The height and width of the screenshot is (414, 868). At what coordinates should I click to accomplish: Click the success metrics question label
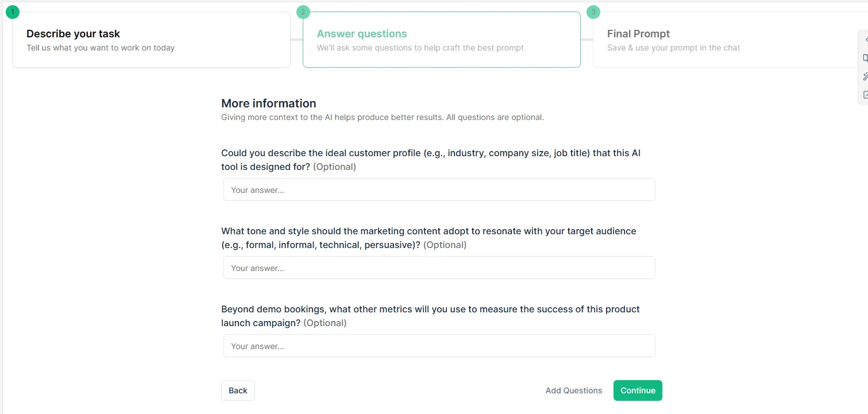(x=430, y=316)
